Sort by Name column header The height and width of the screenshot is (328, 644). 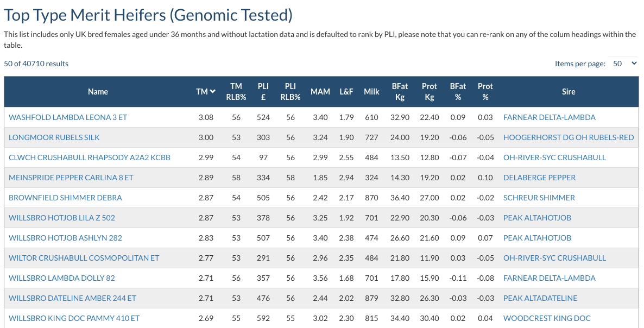[98, 92]
